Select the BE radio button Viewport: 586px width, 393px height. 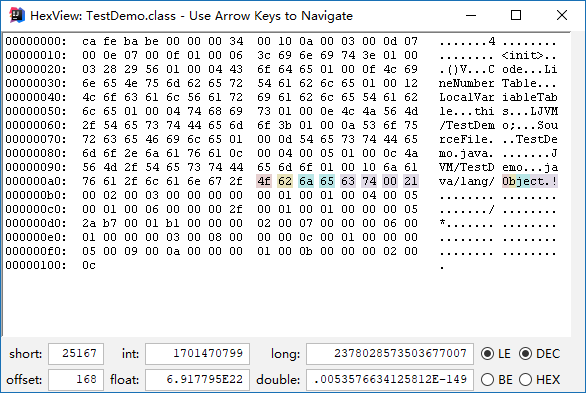coord(487,380)
